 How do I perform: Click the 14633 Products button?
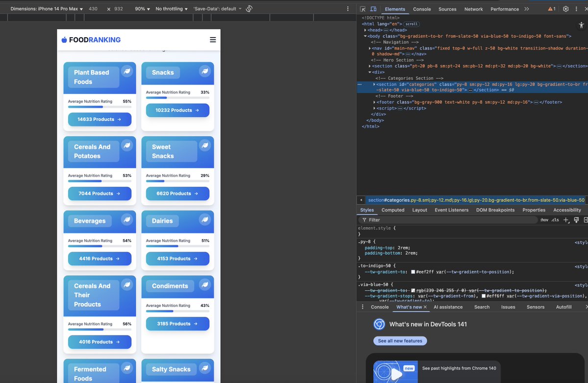[99, 119]
